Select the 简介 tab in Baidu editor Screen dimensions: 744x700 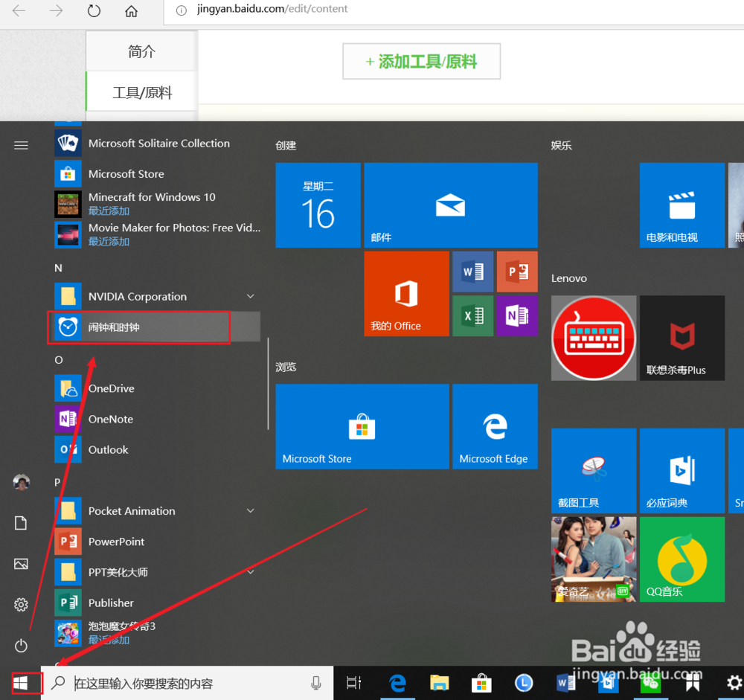[141, 51]
